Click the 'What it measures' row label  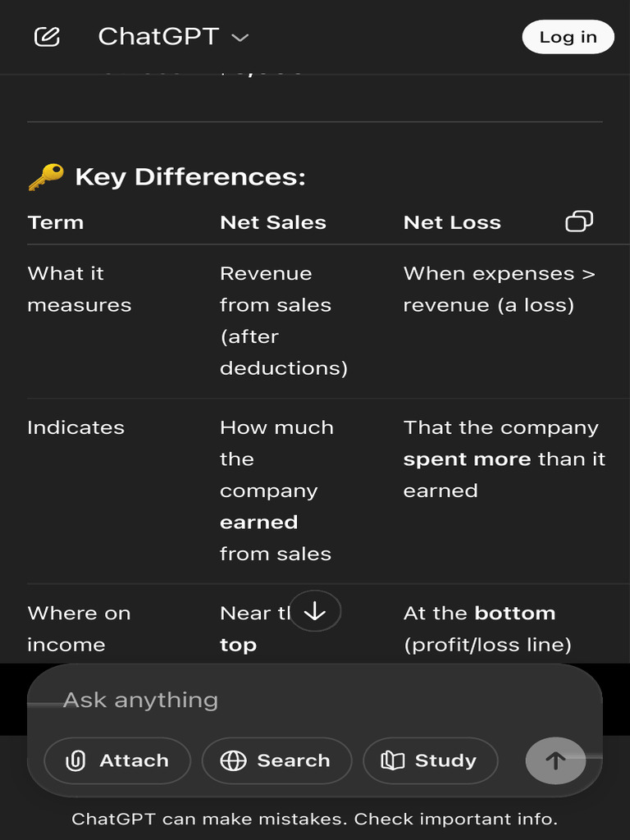(80, 289)
